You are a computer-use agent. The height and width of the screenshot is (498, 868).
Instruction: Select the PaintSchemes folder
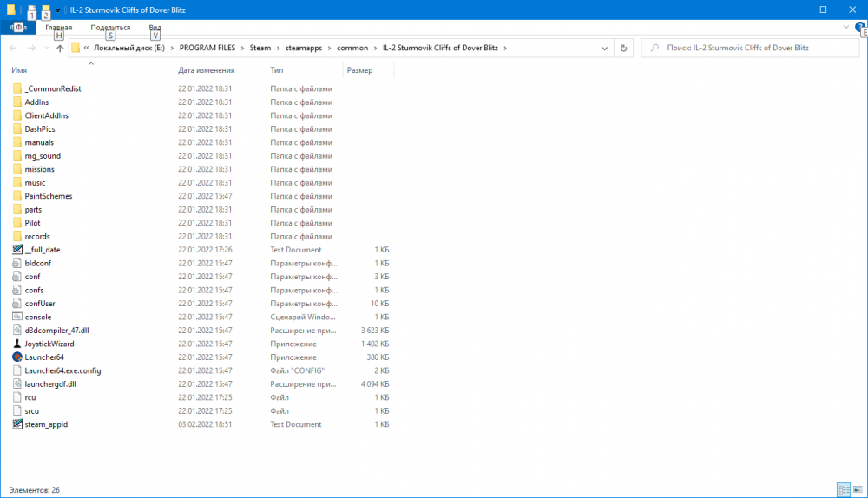pos(48,196)
